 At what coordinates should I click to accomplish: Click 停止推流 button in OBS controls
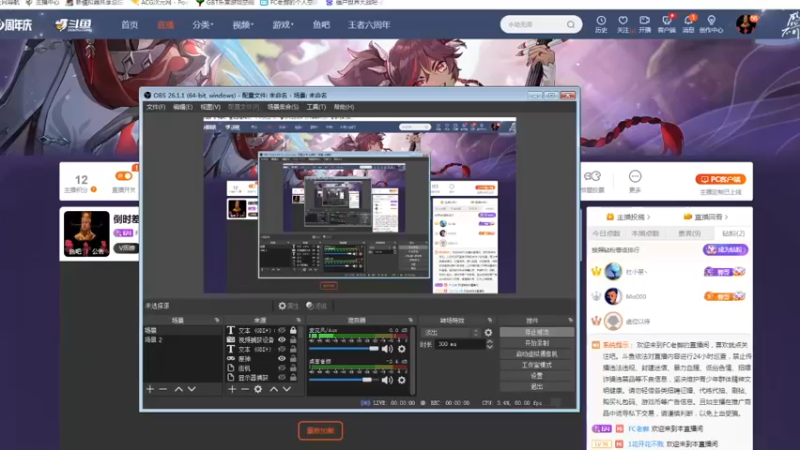coord(537,332)
